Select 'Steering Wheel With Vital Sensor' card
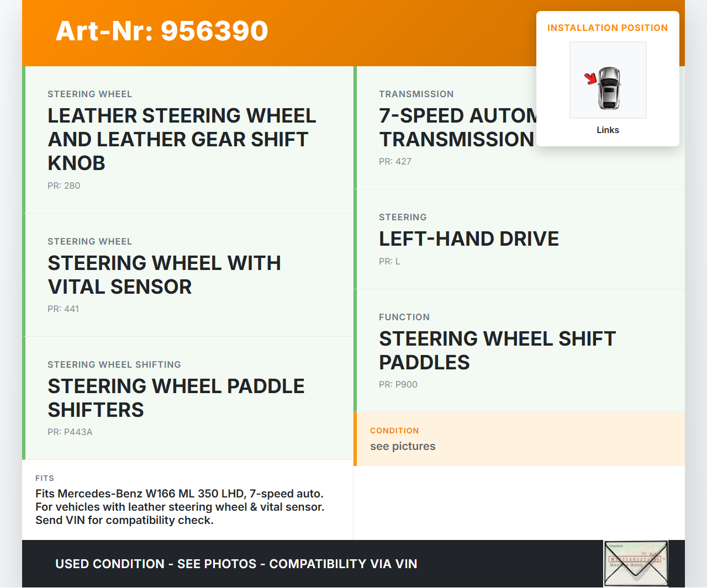The width and height of the screenshot is (707, 588). (x=188, y=275)
